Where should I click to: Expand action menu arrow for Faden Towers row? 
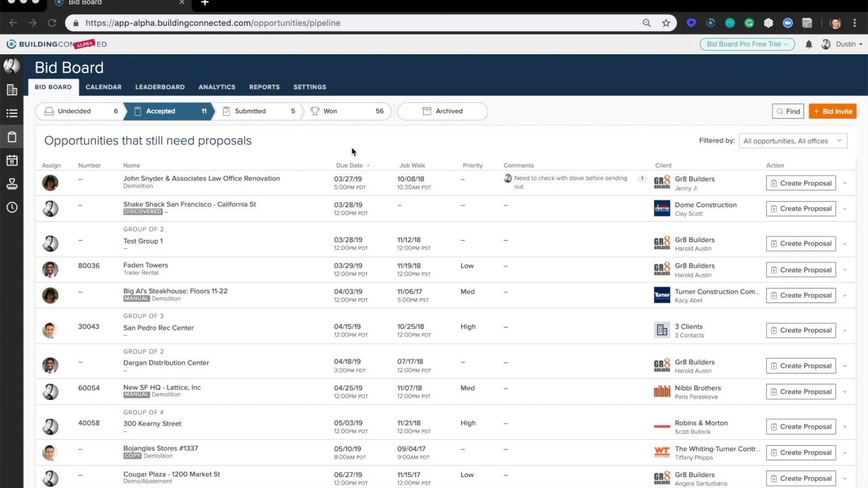point(845,270)
